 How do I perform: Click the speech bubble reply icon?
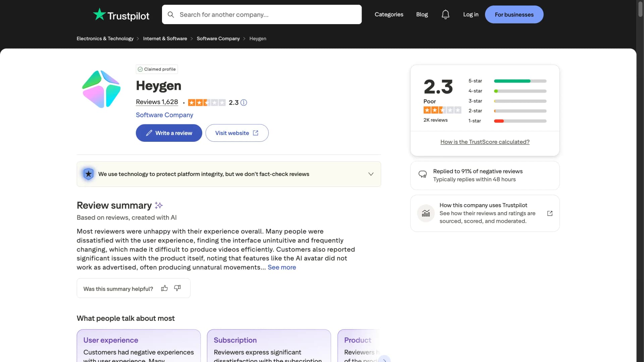pyautogui.click(x=423, y=174)
